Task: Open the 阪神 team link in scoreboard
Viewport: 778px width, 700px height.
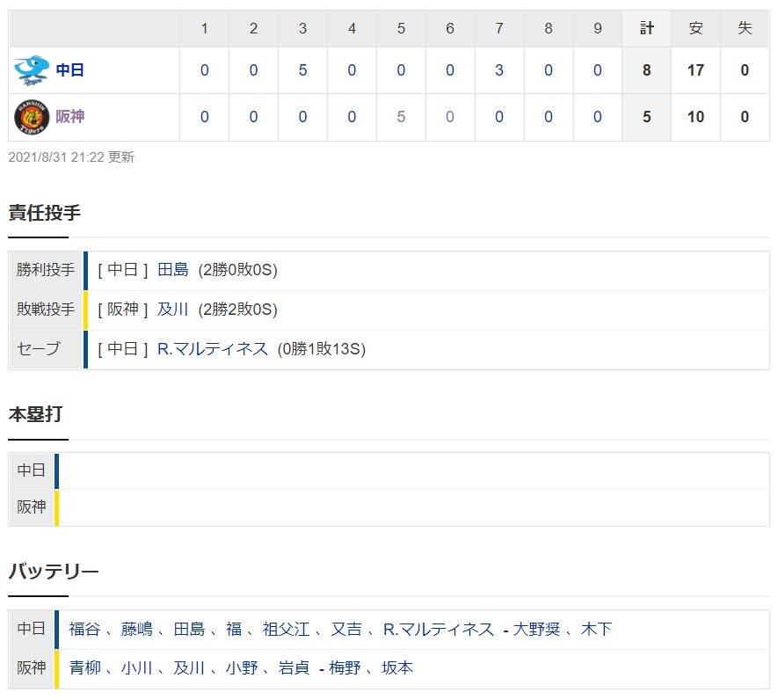Action: (69, 117)
